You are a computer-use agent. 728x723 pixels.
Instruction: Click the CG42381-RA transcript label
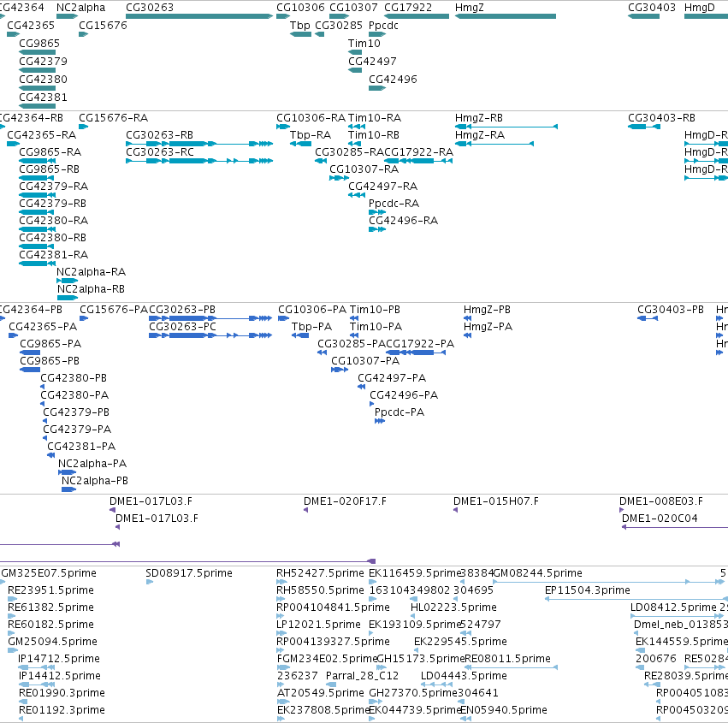(53, 254)
